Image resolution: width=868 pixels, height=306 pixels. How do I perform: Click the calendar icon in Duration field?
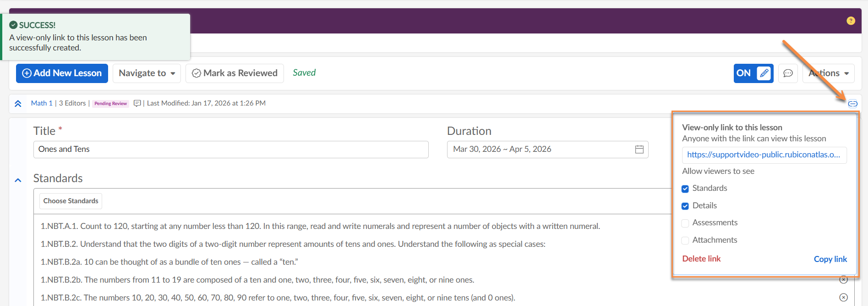point(639,150)
